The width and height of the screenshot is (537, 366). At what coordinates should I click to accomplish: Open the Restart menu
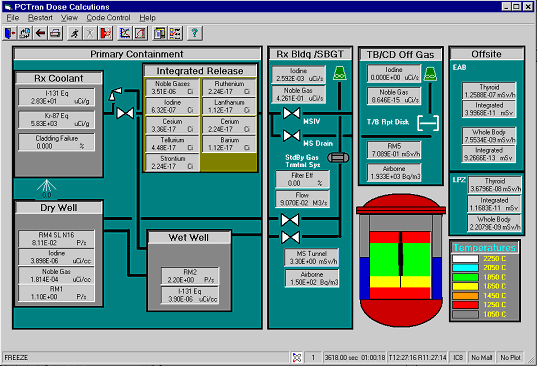click(40, 17)
